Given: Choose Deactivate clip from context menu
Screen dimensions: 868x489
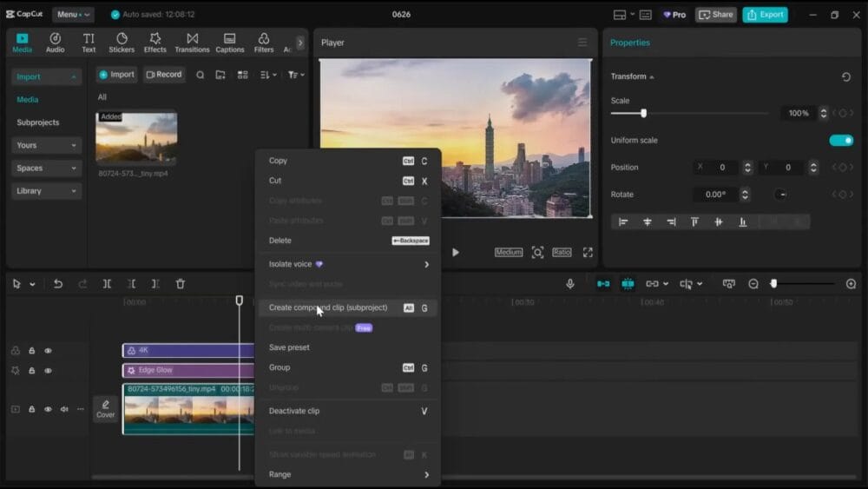Looking at the screenshot, I should click(x=294, y=411).
